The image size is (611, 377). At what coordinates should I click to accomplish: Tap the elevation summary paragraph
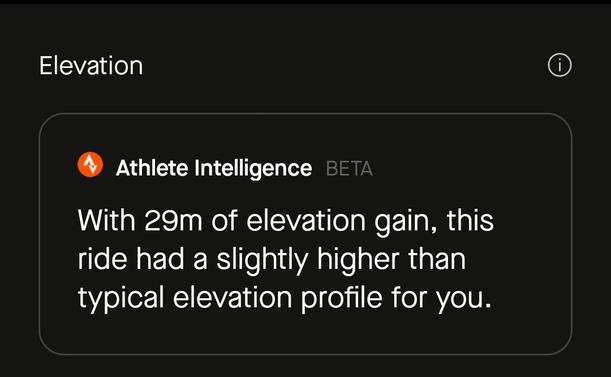tap(286, 259)
